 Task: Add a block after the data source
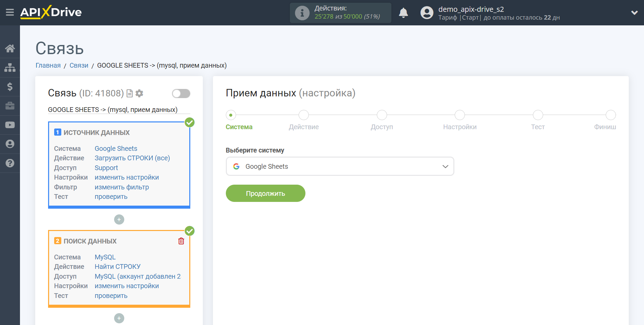119,219
